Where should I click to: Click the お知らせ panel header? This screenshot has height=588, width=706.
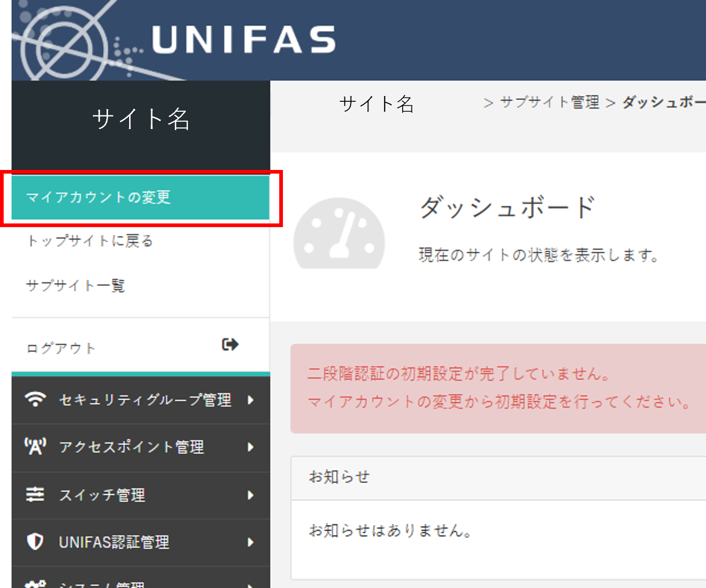(x=499, y=477)
